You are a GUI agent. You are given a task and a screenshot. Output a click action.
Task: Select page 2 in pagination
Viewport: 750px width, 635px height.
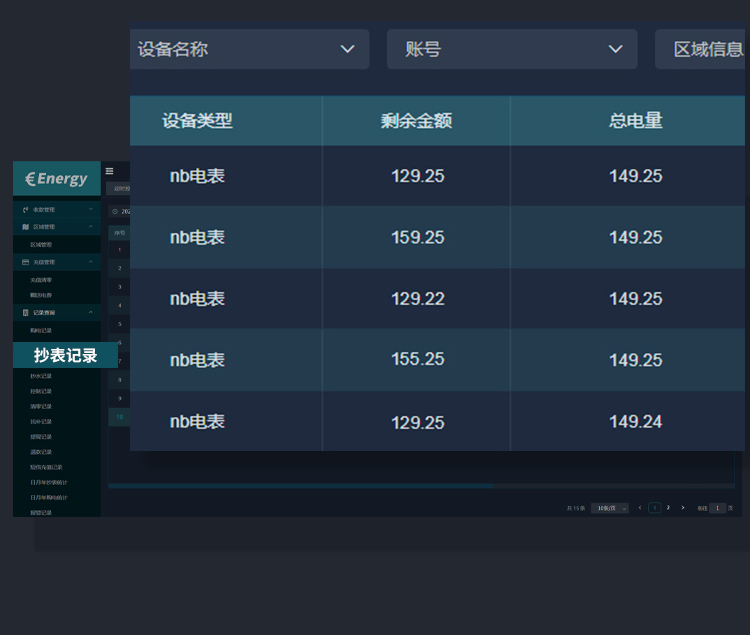(x=668, y=508)
